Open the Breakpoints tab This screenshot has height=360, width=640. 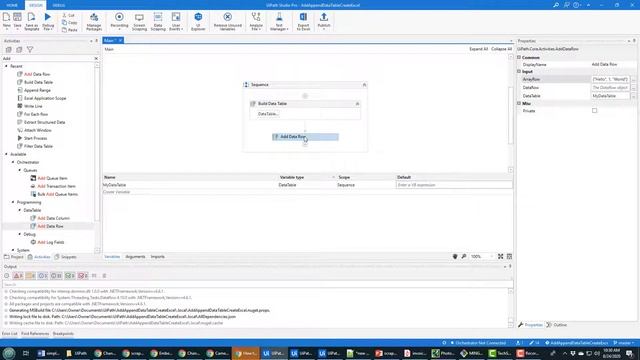(x=63, y=333)
